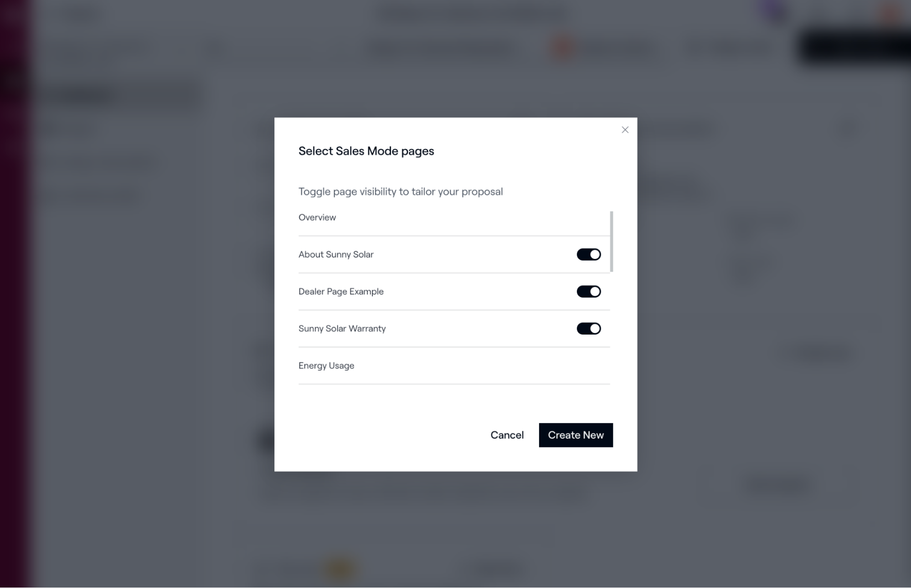
Task: Disable the About Sunny Solar toggle
Action: [x=588, y=254]
